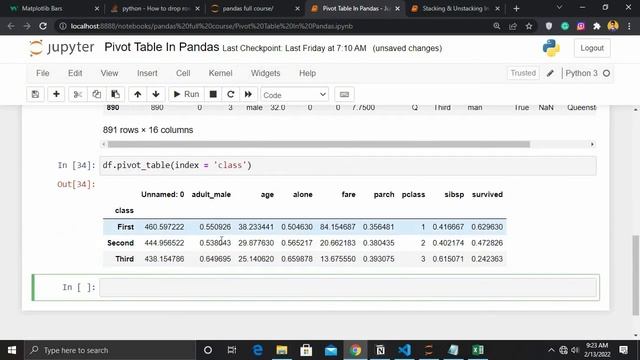Screen dimensions: 640x360
Task: Open Chrome three-dot menu
Action: (629, 26)
